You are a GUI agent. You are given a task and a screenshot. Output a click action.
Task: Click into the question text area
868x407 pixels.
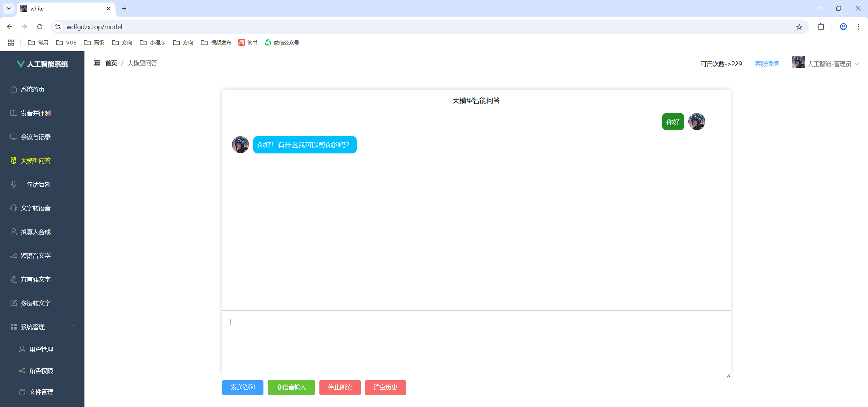coord(476,344)
